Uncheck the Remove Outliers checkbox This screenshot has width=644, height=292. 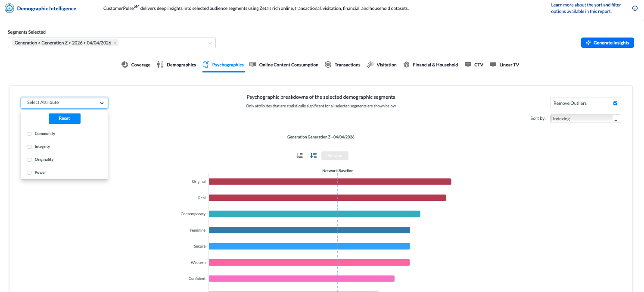615,103
